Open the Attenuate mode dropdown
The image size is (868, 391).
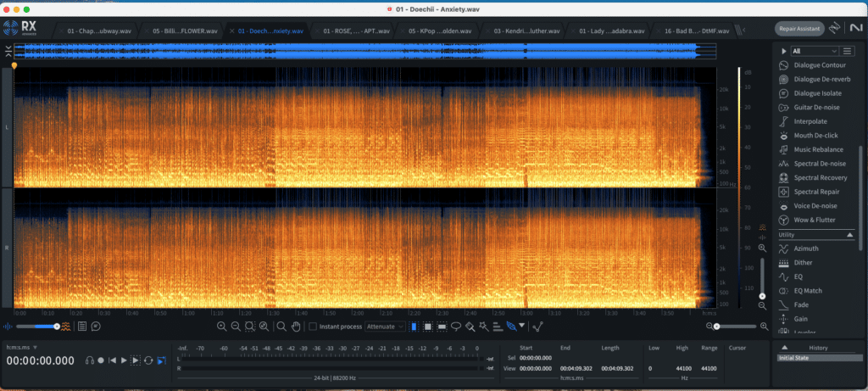386,327
